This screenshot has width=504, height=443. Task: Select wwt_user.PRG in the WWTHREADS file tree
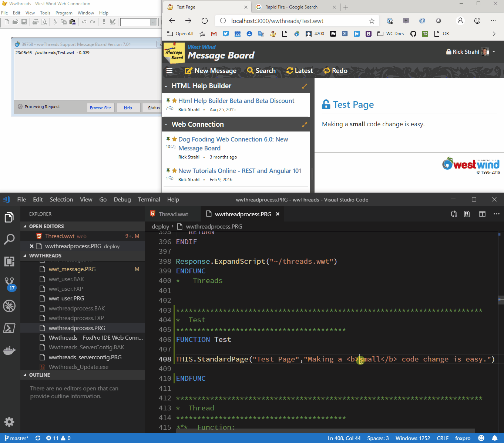click(67, 298)
